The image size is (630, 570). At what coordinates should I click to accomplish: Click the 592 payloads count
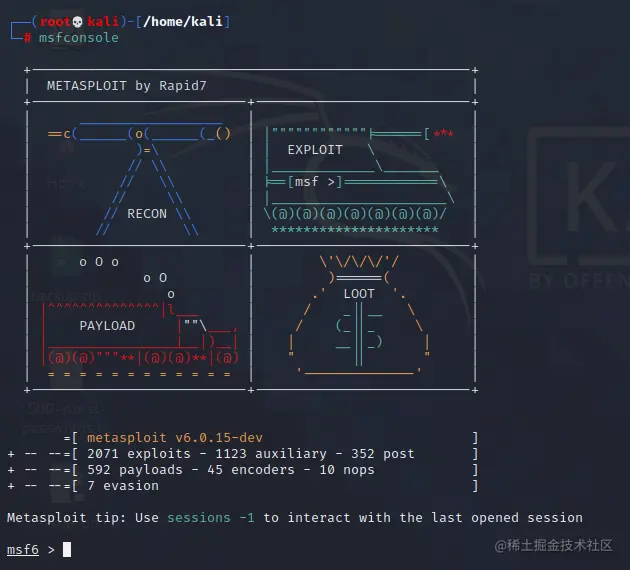point(135,470)
